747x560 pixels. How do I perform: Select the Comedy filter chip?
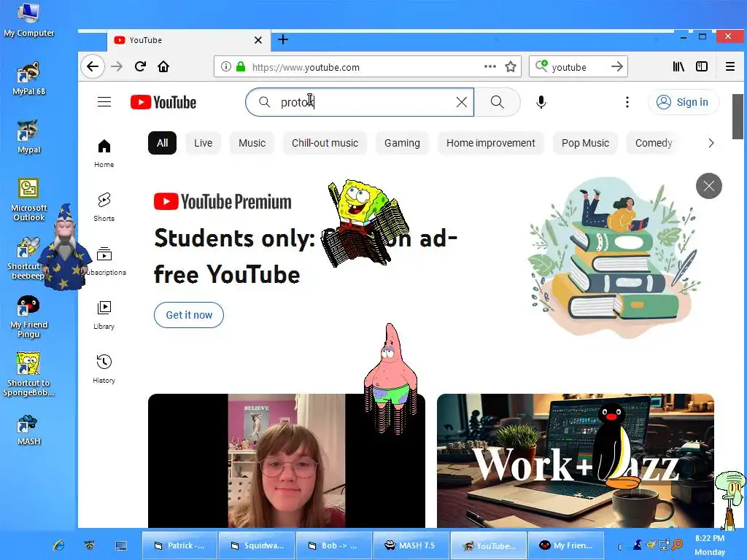654,143
